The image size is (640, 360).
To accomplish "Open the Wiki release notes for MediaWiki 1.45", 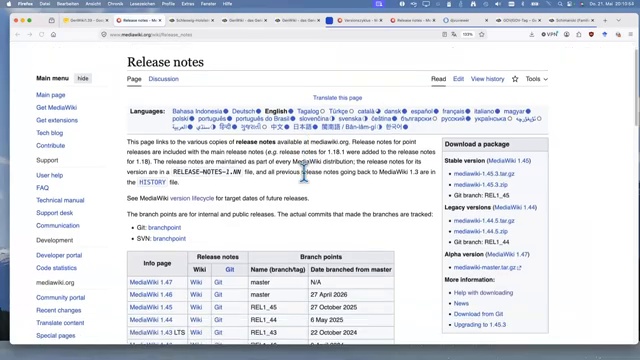I will pos(196,307).
